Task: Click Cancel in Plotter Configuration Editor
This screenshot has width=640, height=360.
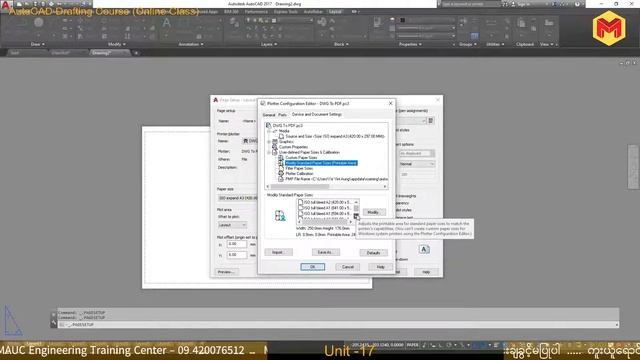Action: coord(347,267)
